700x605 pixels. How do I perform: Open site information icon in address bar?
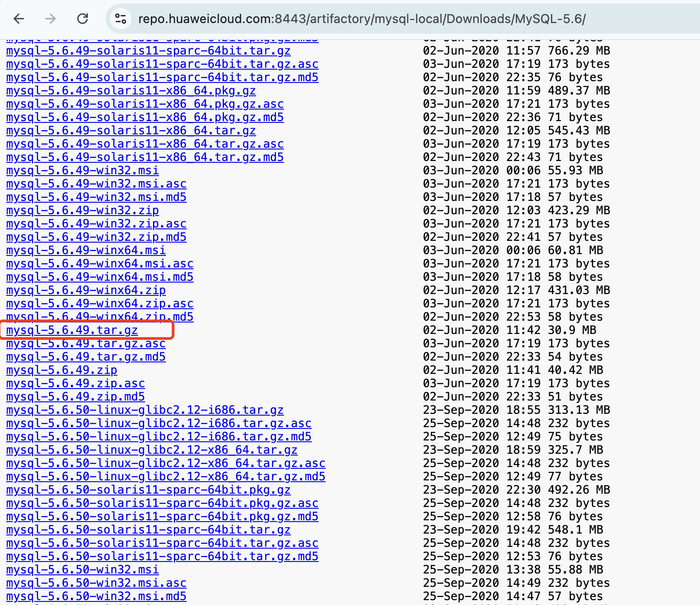tap(121, 19)
